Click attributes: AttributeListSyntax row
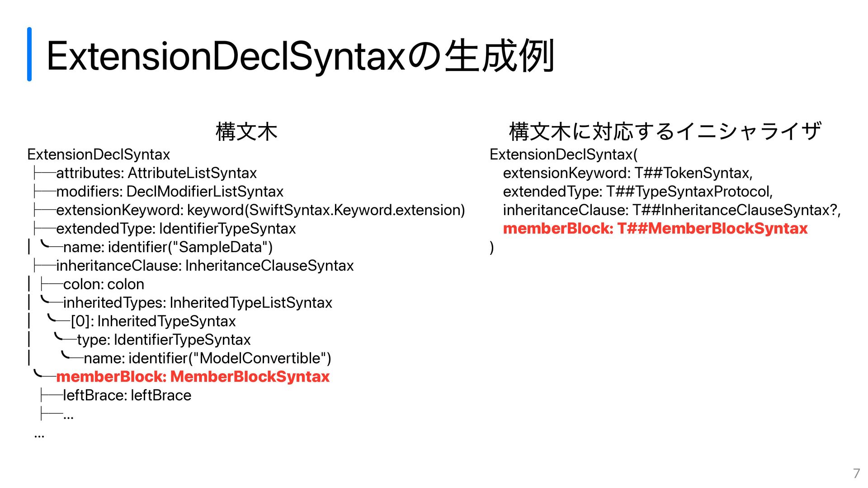The height and width of the screenshot is (488, 868). 156,173
